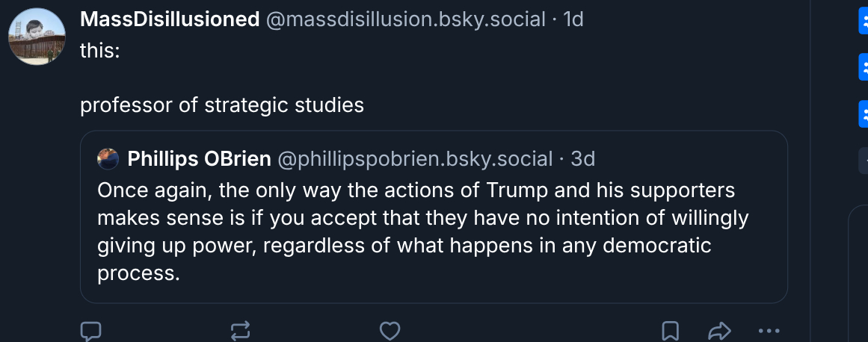Open the post's 1d timestamp
The height and width of the screenshot is (342, 868).
[x=573, y=20]
